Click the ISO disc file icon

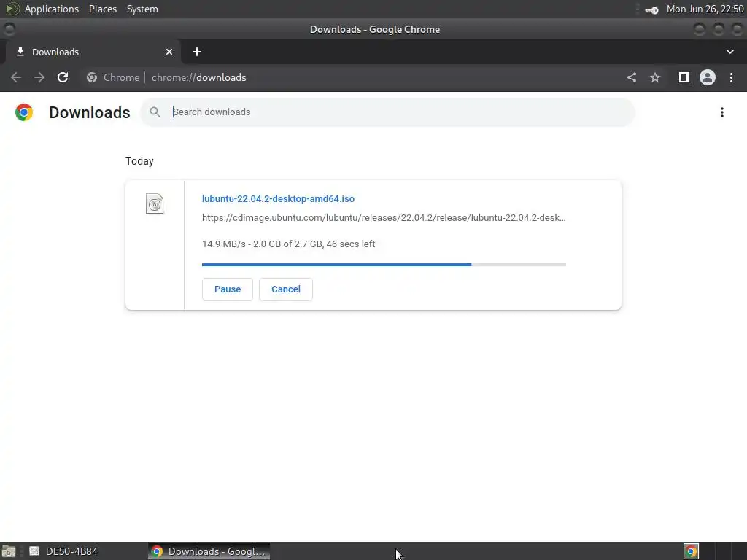coord(155,204)
